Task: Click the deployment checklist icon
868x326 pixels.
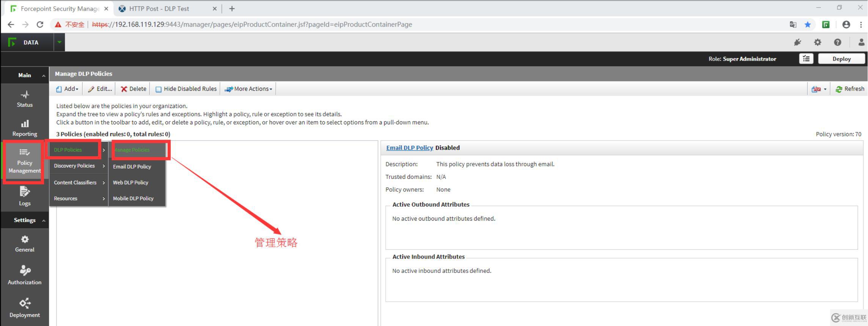Action: click(806, 59)
